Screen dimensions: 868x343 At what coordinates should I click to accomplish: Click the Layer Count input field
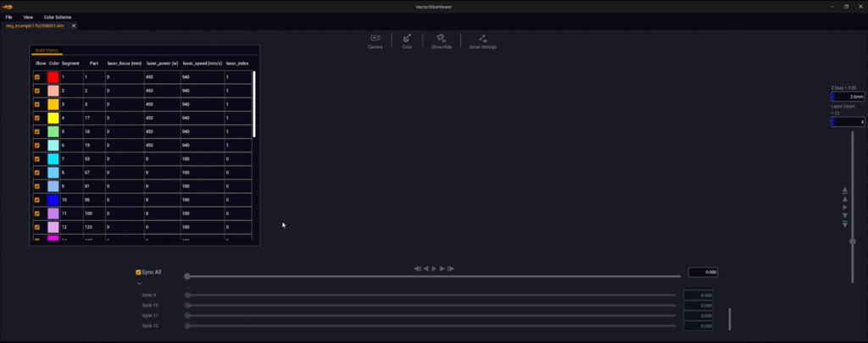click(x=848, y=122)
